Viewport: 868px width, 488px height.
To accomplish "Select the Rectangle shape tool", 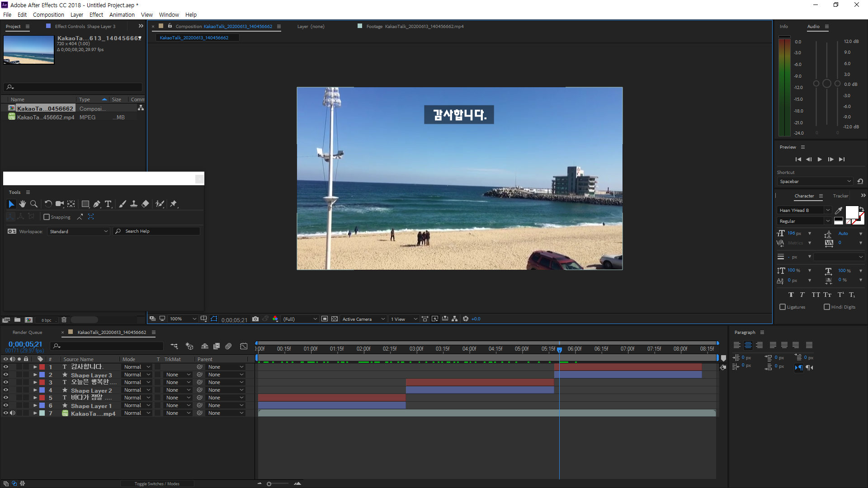I will (85, 204).
